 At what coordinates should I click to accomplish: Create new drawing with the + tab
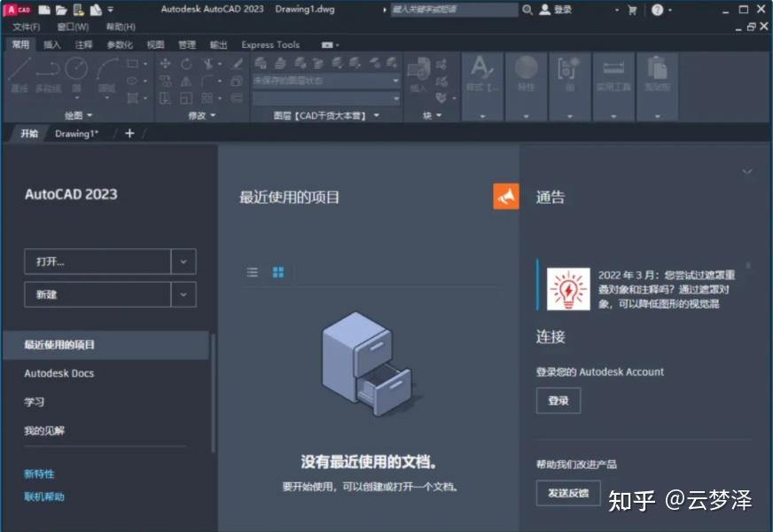[x=129, y=133]
